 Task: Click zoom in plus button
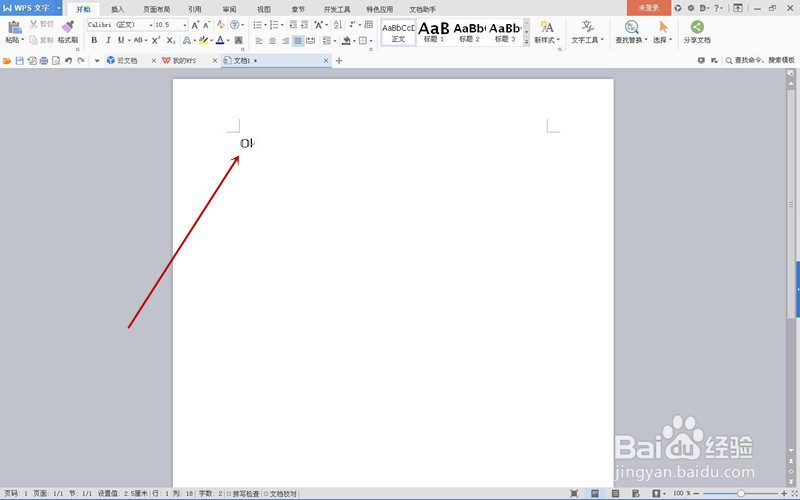click(784, 493)
